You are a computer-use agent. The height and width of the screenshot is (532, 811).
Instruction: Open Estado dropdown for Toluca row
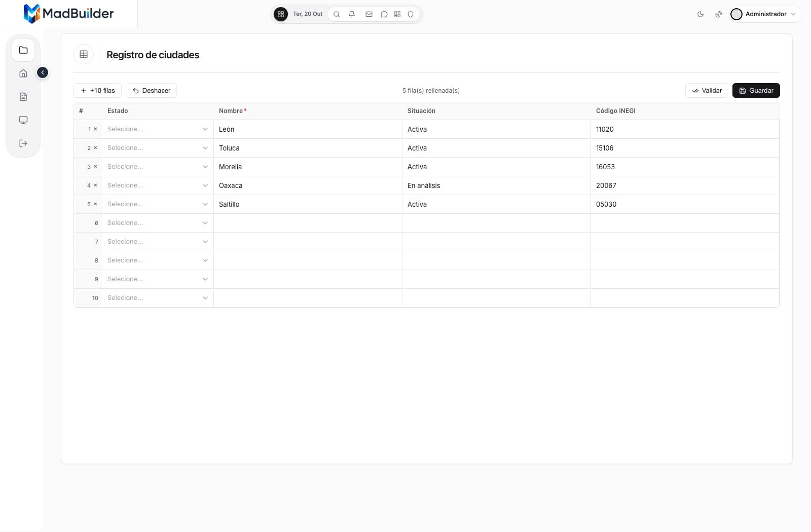(x=158, y=148)
